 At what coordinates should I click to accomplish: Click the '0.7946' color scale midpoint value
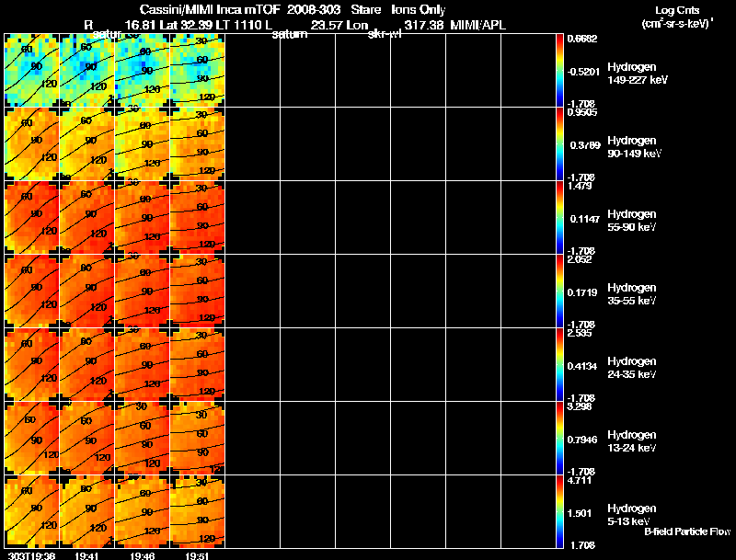pos(582,440)
